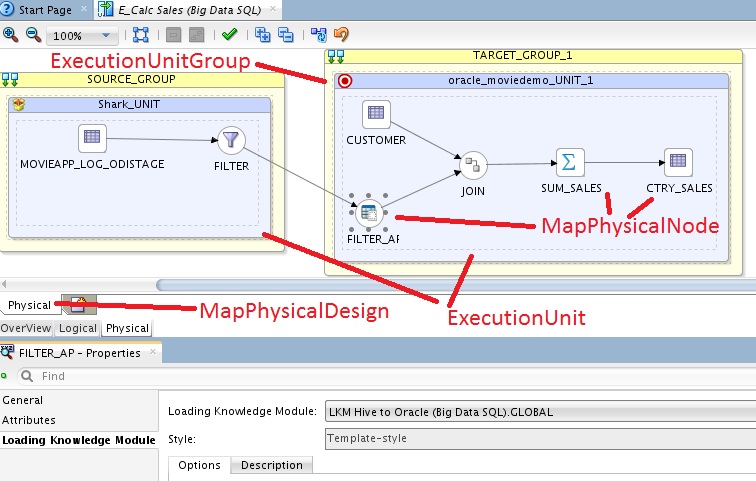Select the Attributes properties section
The image size is (756, 481).
click(29, 420)
